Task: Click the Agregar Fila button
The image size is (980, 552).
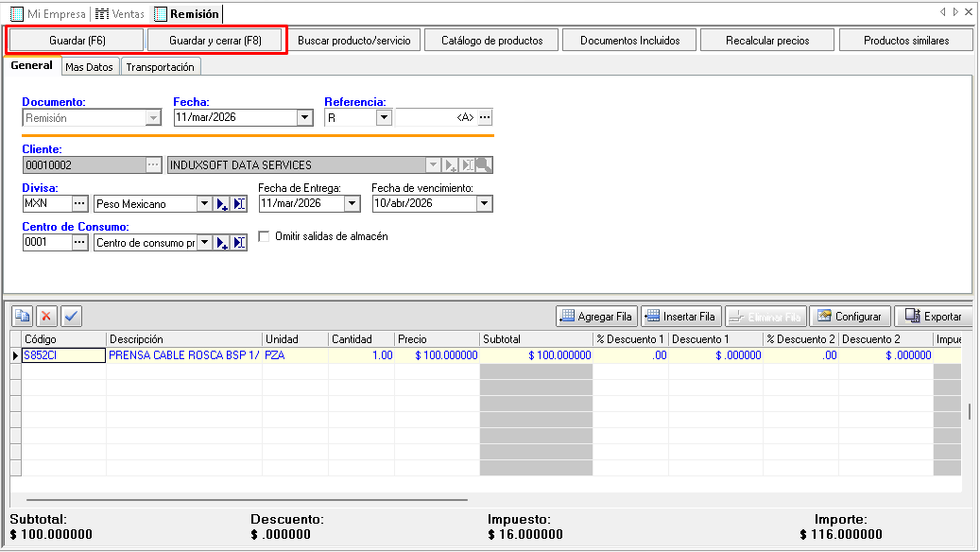Action: click(x=596, y=317)
